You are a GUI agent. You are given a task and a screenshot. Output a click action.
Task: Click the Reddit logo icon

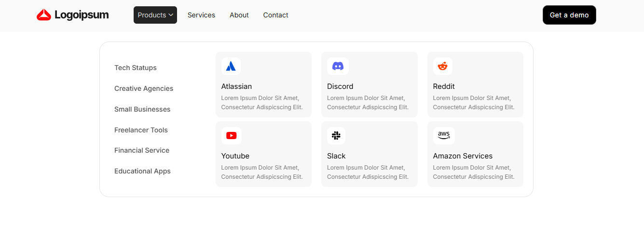442,66
